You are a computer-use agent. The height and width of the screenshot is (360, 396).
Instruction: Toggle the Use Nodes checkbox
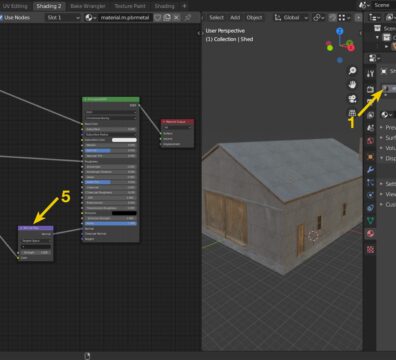point(1,17)
